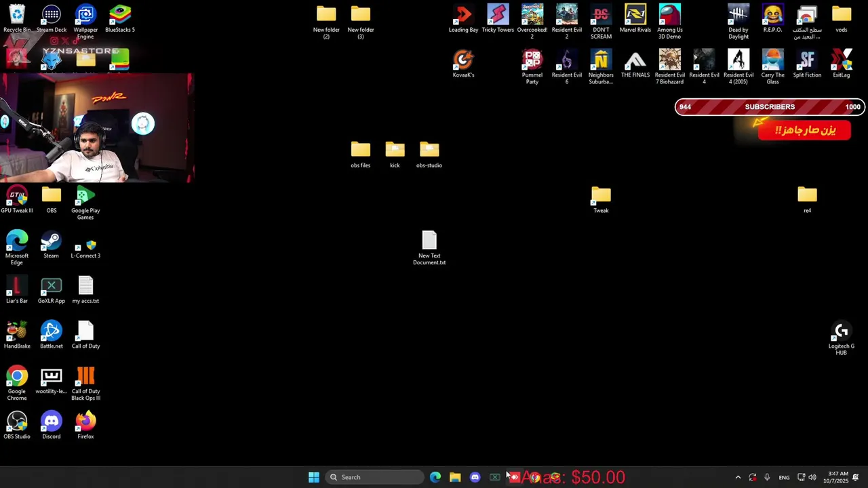Open the obs-studio folder
Image resolution: width=868 pixels, height=488 pixels.
coord(429,154)
